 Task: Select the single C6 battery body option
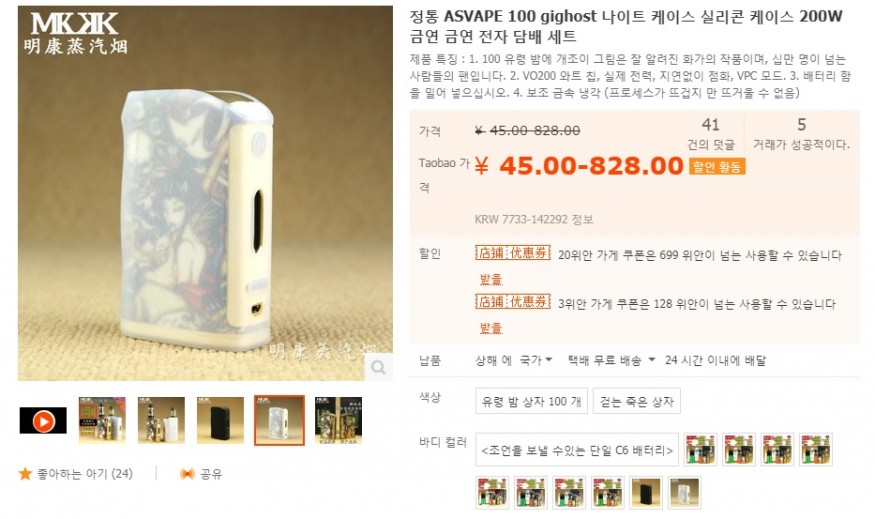coord(577,450)
